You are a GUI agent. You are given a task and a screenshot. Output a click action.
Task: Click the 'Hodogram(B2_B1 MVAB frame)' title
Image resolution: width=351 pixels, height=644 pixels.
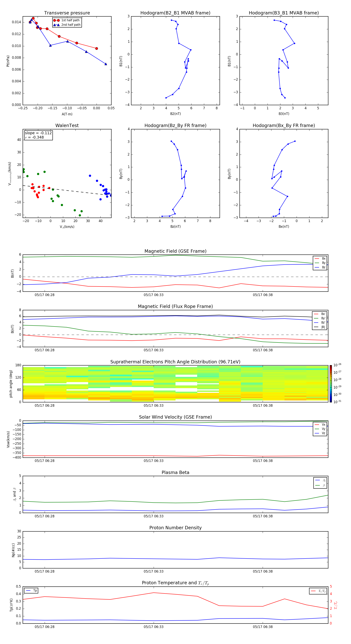pos(175,13)
